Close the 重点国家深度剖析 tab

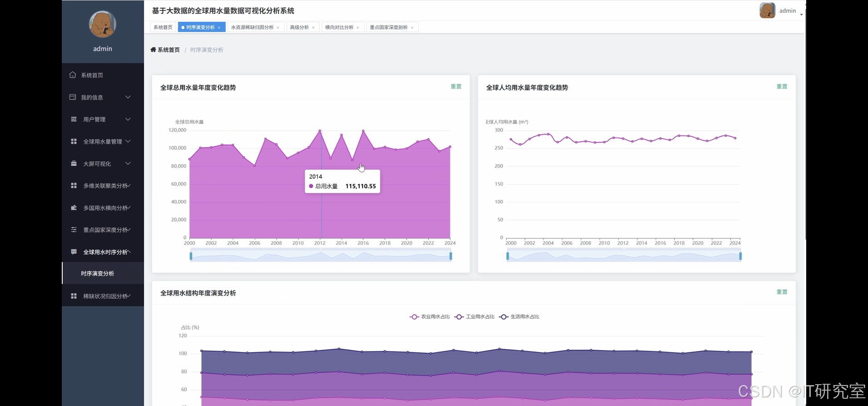(412, 28)
